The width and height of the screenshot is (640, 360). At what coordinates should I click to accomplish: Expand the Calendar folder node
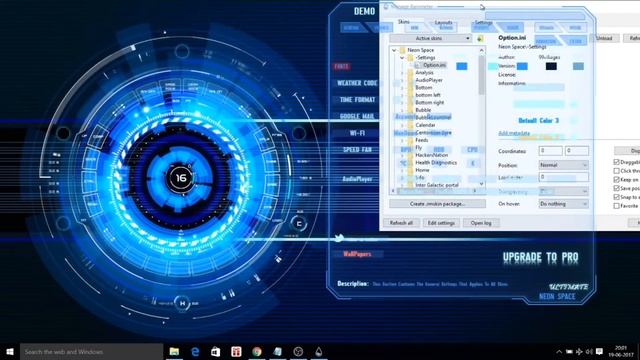402,125
